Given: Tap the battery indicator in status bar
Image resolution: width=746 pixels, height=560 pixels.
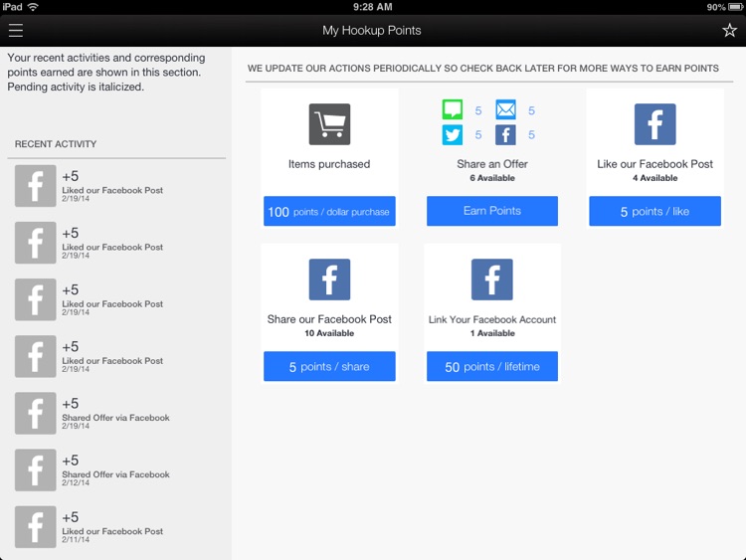Looking at the screenshot, I should click(729, 7).
